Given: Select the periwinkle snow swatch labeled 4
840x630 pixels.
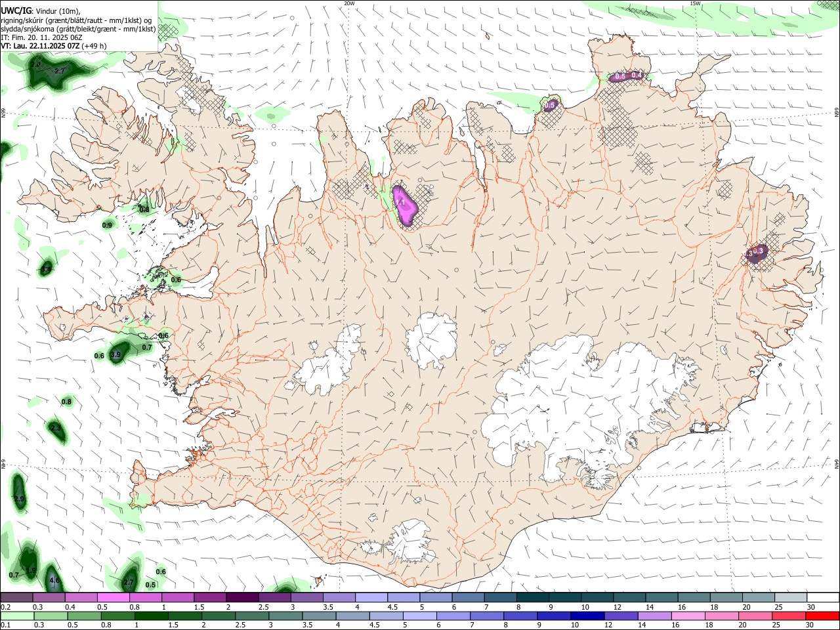Looking at the screenshot, I should [371, 598].
